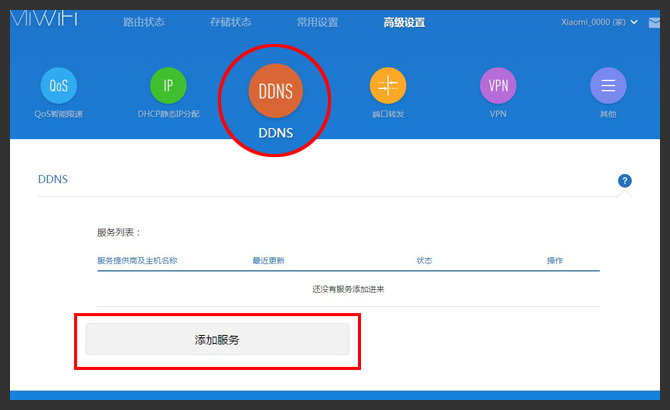Switch to the 路由状态 tab
This screenshot has width=670, height=410.
(x=144, y=22)
